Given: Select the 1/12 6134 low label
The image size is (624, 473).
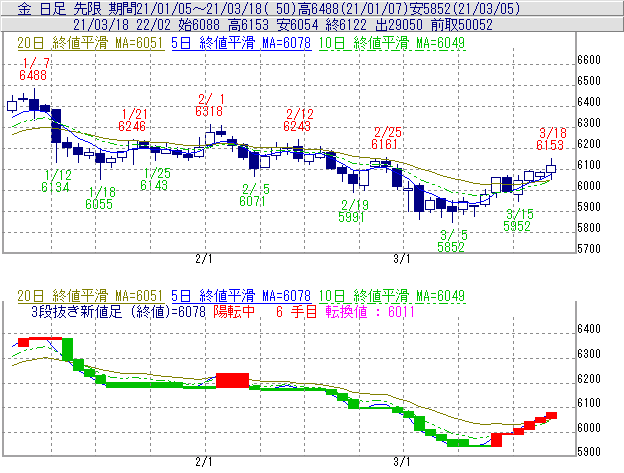Looking at the screenshot, I should (57, 181).
